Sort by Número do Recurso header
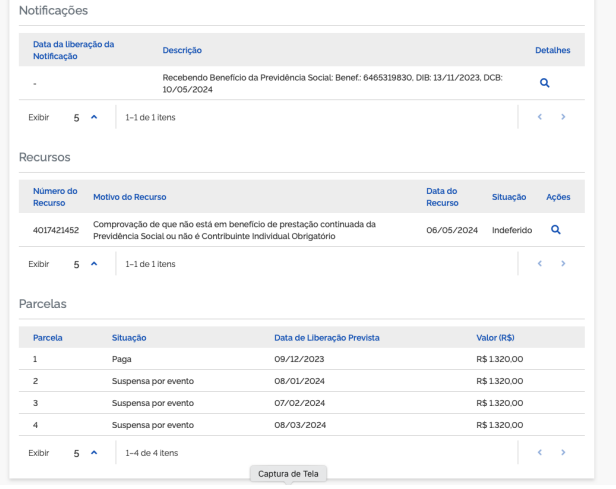The image size is (616, 489). click(55, 197)
